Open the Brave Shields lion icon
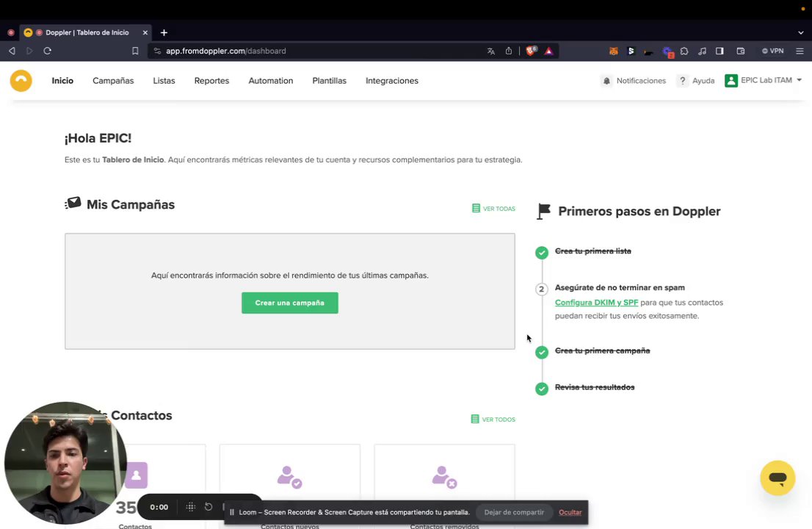The width and height of the screenshot is (812, 529). (x=532, y=51)
